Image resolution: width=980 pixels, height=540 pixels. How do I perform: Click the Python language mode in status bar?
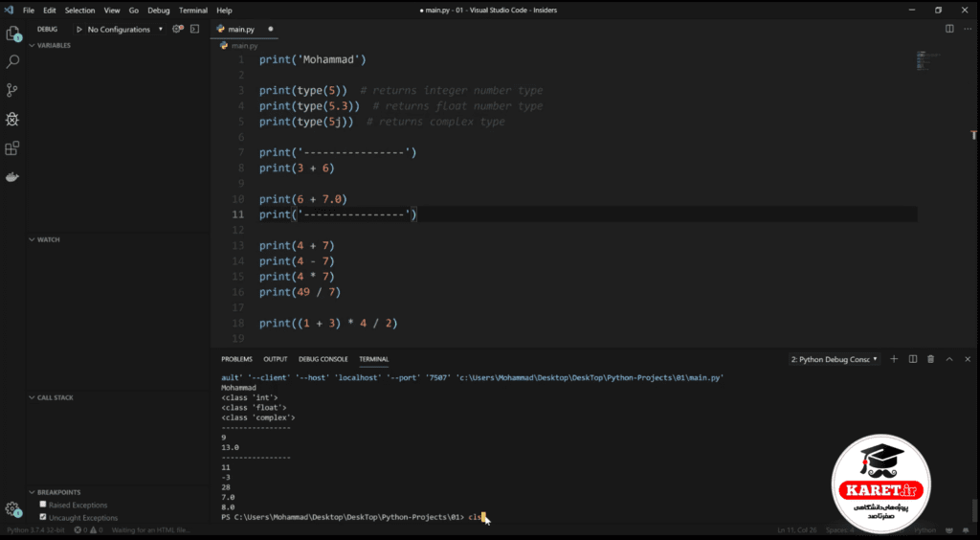pyautogui.click(x=925, y=530)
